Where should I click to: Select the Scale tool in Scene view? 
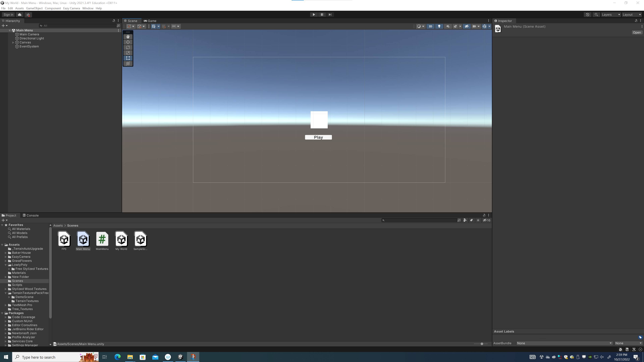coord(128,53)
